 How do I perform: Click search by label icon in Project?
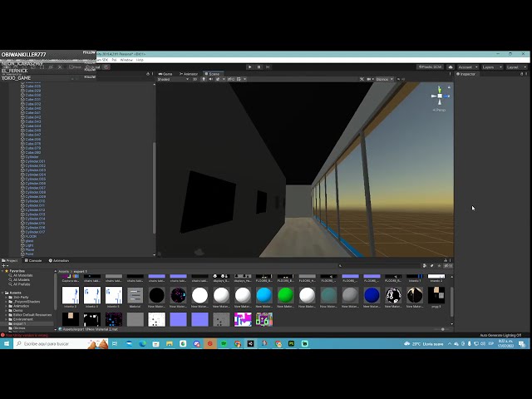pos(432,266)
